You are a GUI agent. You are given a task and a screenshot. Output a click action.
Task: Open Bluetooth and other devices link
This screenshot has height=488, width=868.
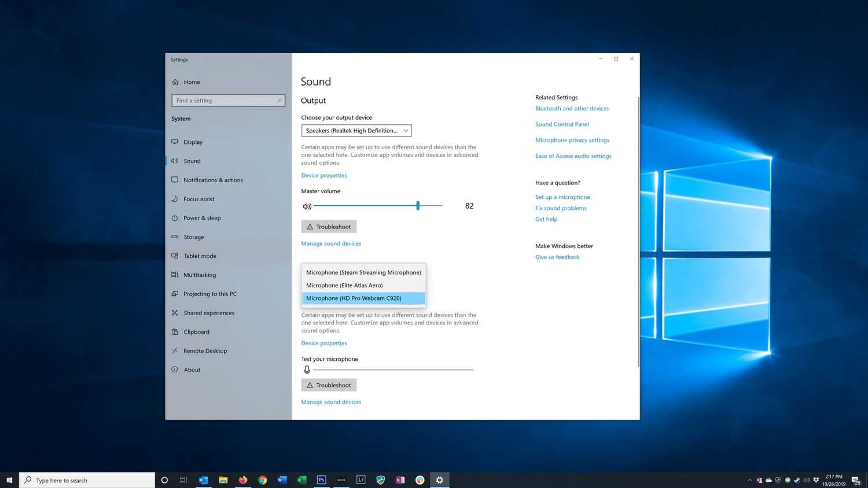coord(572,109)
